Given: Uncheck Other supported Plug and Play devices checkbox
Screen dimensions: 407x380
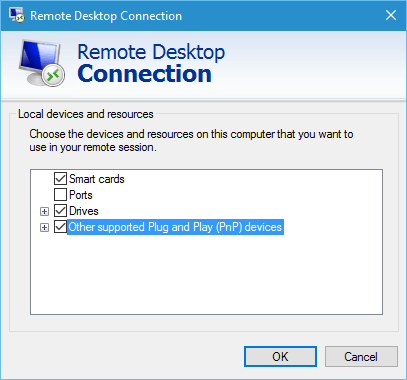Looking at the screenshot, I should 60,227.
